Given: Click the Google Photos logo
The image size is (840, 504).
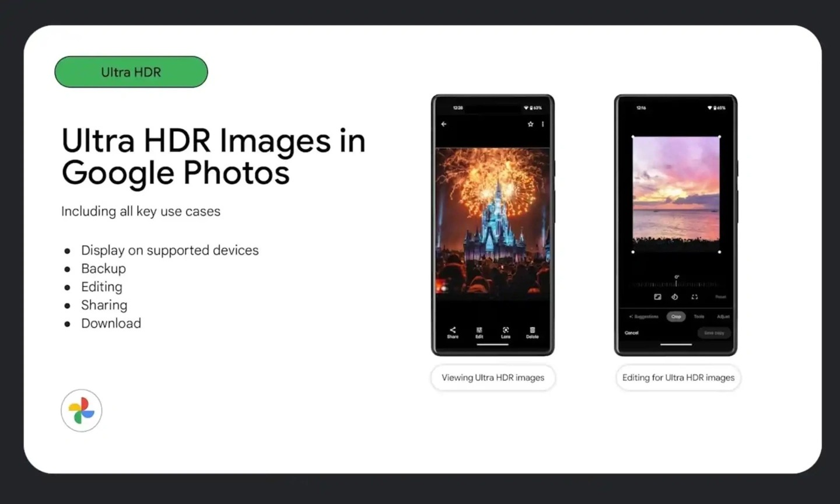Looking at the screenshot, I should [81, 410].
